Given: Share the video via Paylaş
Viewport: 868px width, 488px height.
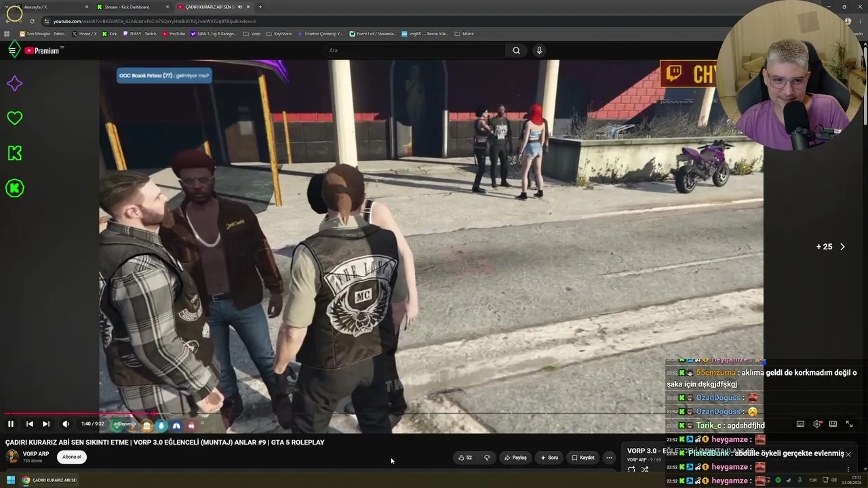Looking at the screenshot, I should point(515,457).
